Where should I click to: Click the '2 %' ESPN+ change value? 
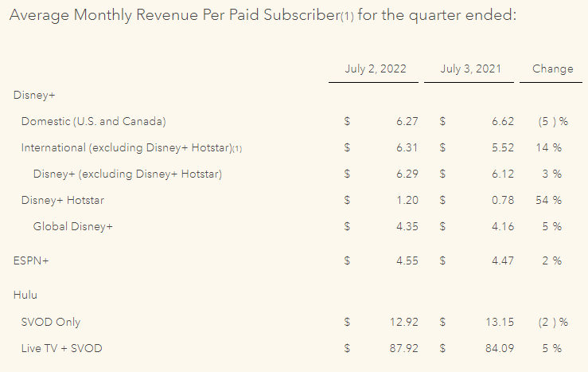(552, 260)
